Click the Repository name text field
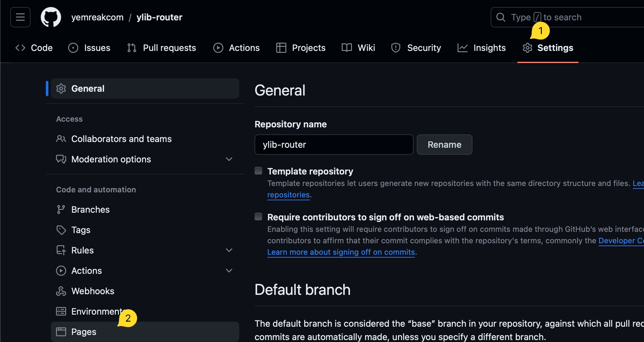644x342 pixels. (334, 145)
